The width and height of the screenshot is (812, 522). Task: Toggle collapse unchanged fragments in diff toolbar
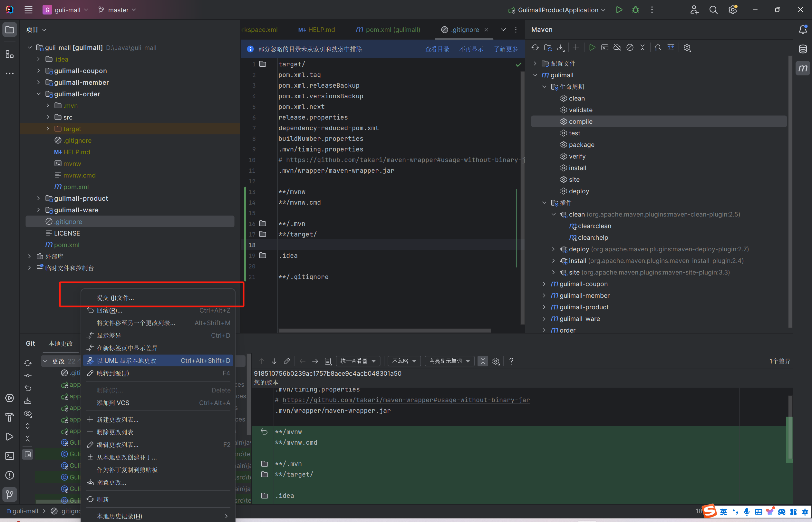click(x=483, y=361)
